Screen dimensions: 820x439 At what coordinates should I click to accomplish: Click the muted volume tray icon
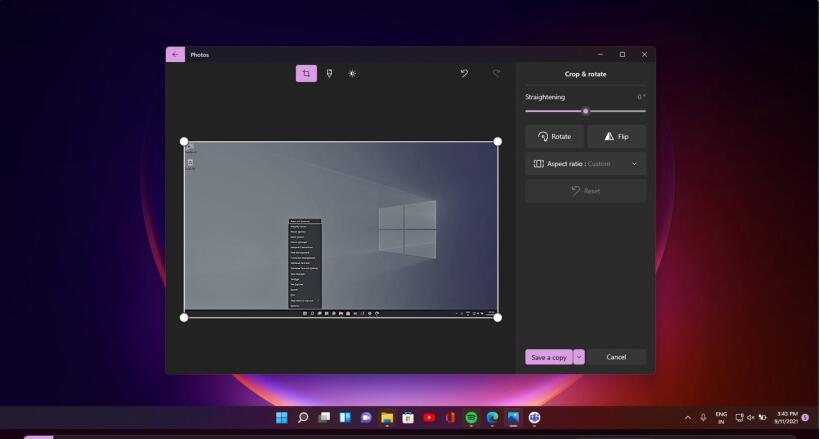point(750,418)
